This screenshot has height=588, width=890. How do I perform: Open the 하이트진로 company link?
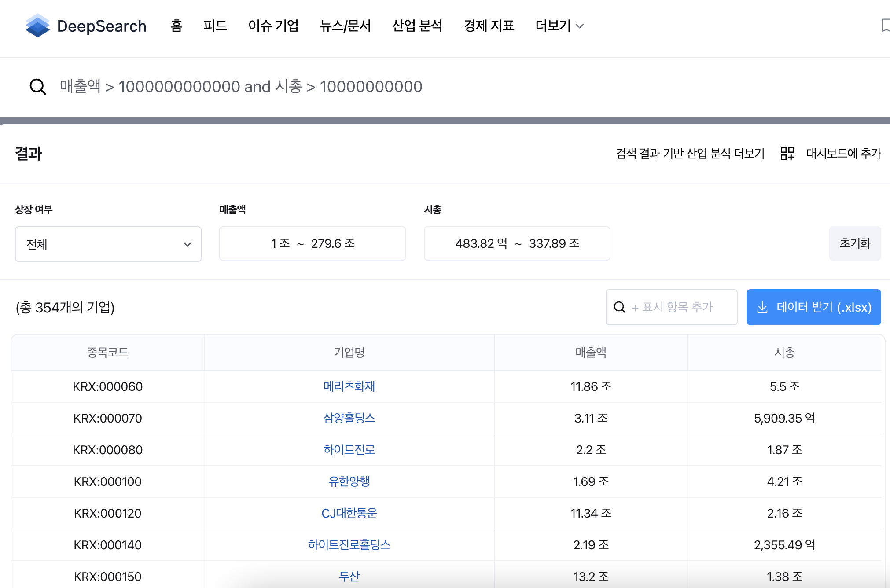(x=349, y=450)
